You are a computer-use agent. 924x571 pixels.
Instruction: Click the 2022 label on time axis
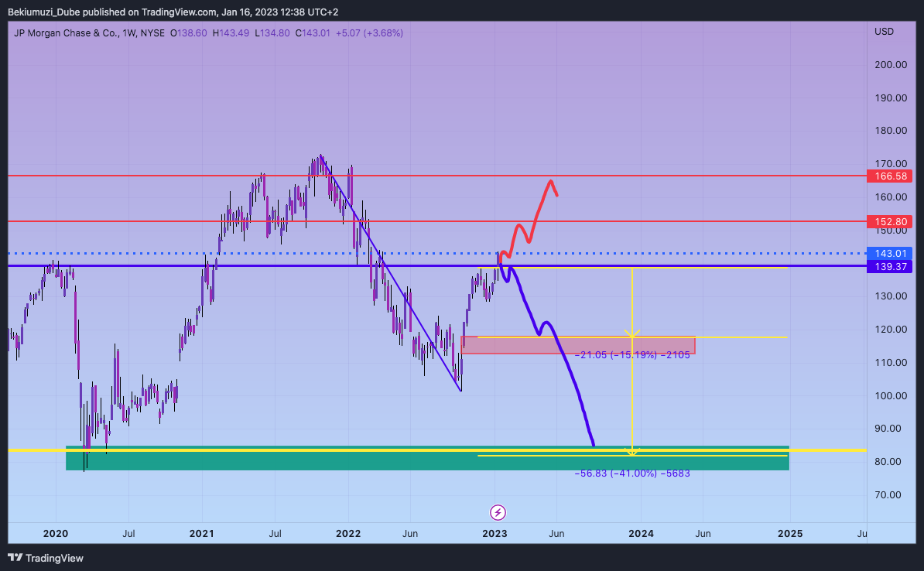(x=348, y=534)
